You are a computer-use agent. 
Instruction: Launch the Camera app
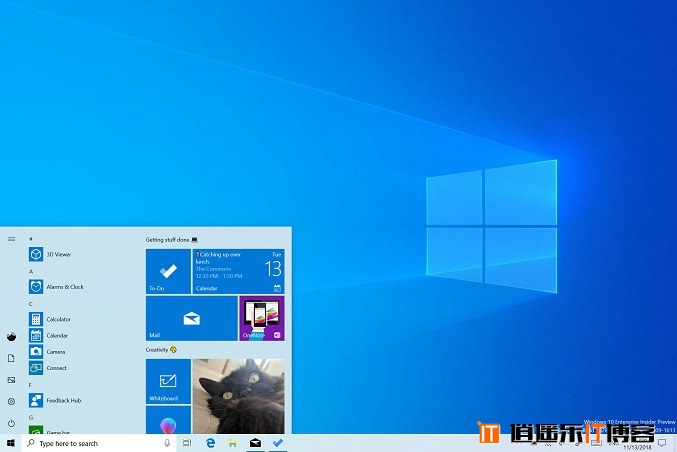(x=47, y=352)
